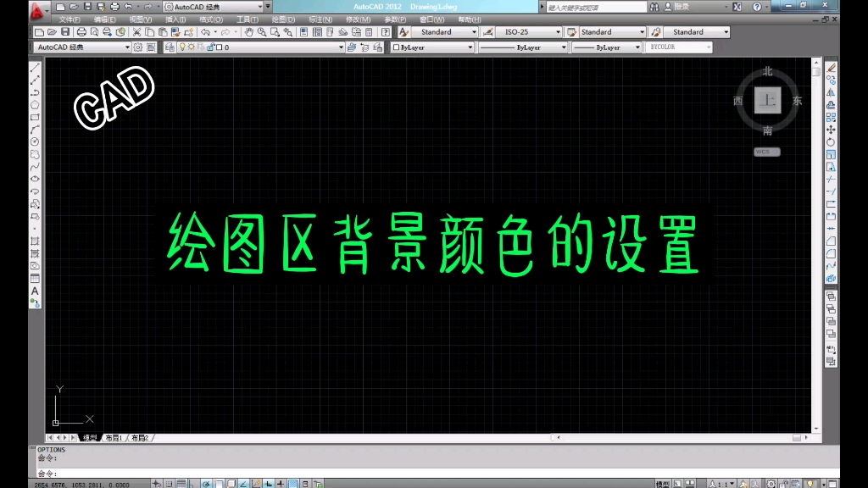This screenshot has width=868, height=488.
Task: Toggle the Grid display in status bar
Action: pyautogui.click(x=169, y=483)
